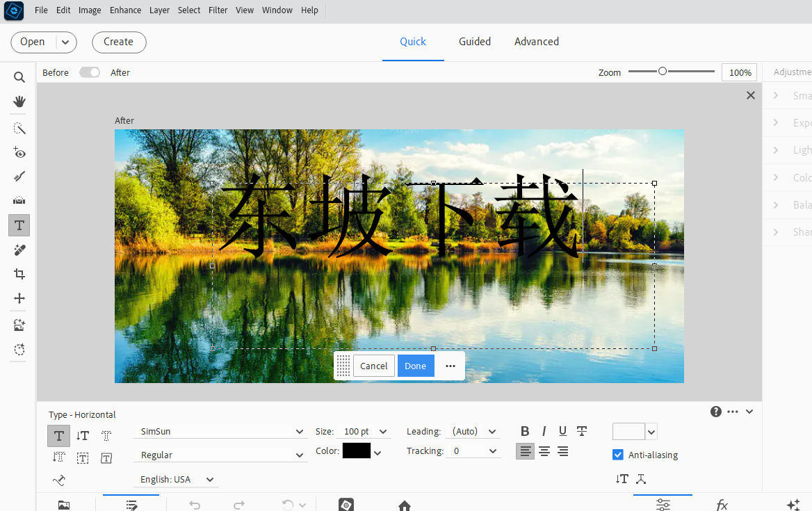Screen dimensions: 812x511
Task: Select the Move tool
Action: point(19,298)
